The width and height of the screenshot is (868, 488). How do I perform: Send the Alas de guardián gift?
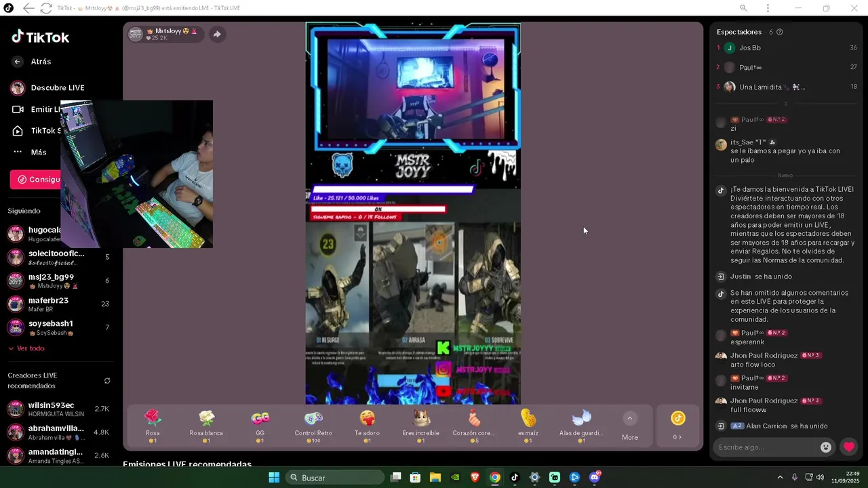point(581,427)
